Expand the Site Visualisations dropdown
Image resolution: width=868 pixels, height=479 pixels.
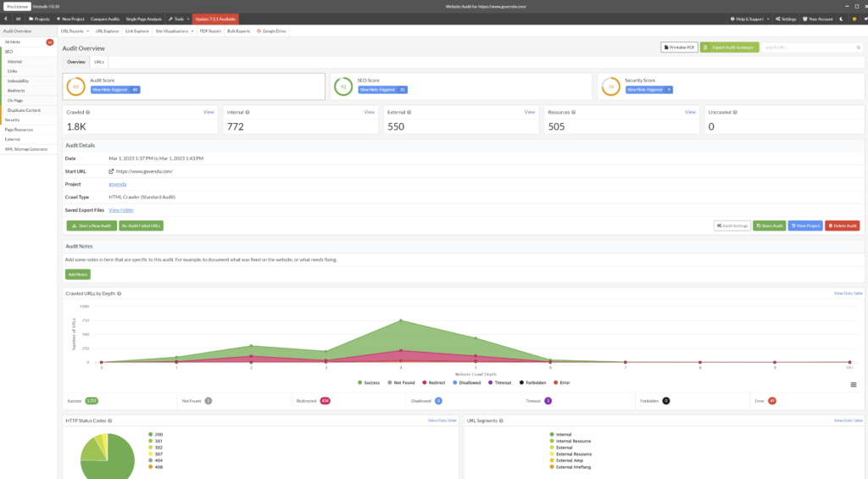175,31
